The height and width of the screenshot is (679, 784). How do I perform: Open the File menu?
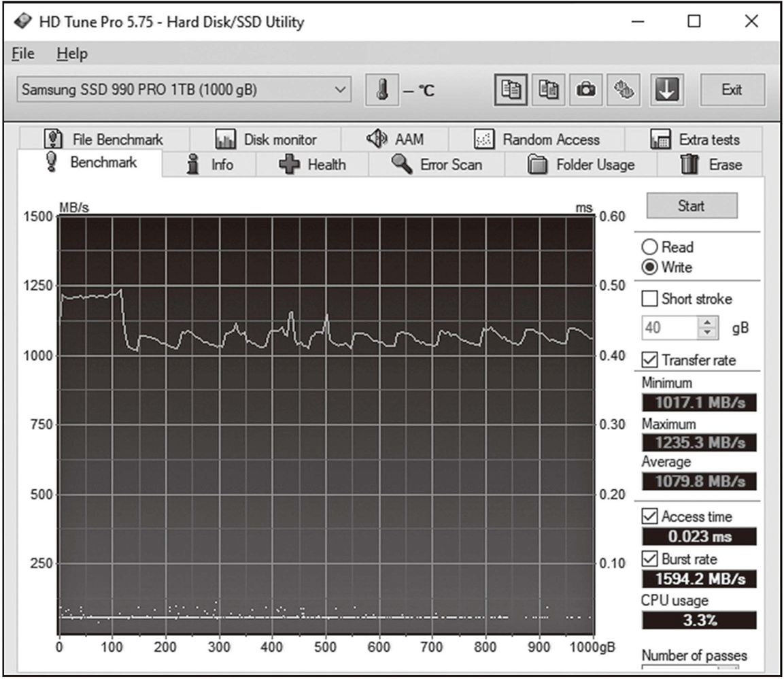click(23, 53)
